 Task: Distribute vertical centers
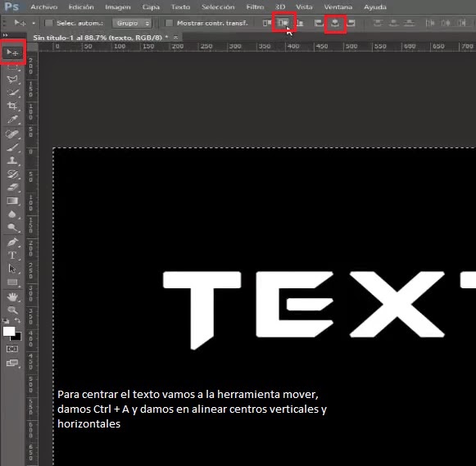pos(394,23)
